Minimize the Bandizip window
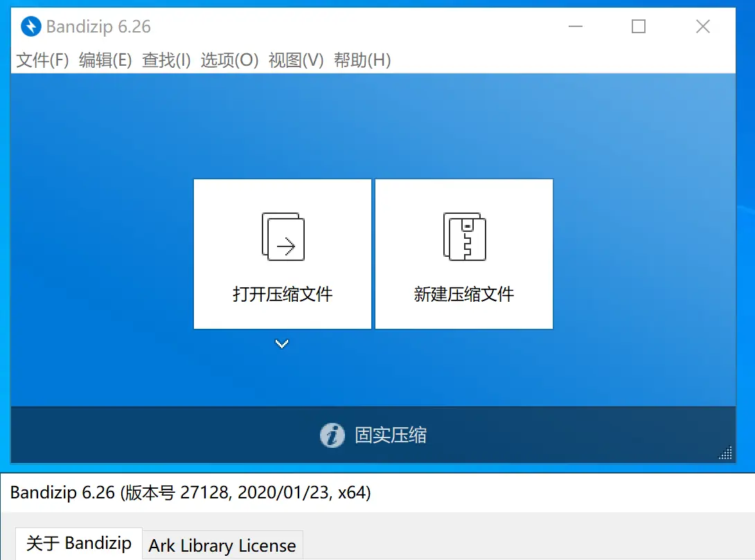The image size is (755, 560). pyautogui.click(x=575, y=27)
